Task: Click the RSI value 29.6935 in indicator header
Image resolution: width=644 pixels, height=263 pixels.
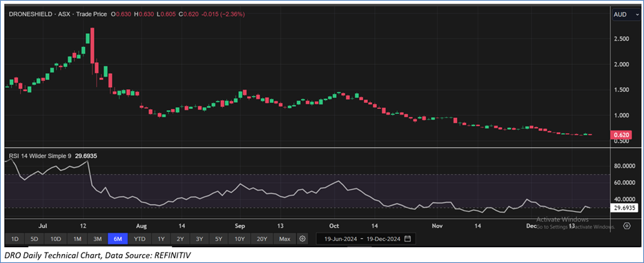Action: pyautogui.click(x=85, y=156)
